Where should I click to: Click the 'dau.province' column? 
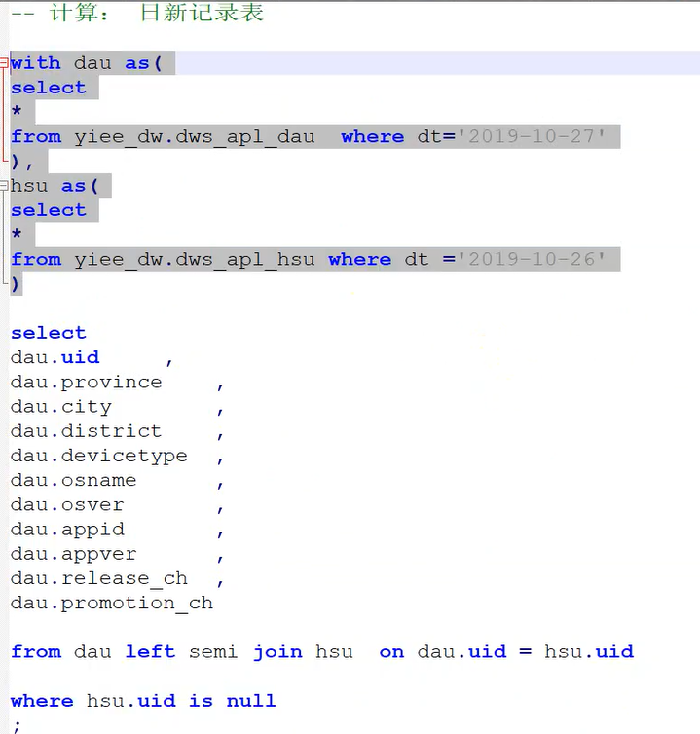coord(86,383)
